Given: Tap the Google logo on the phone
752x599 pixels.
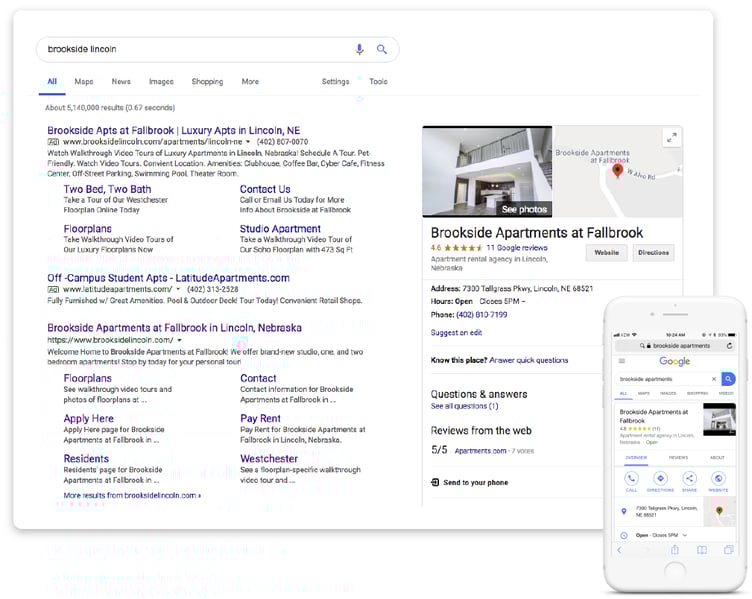Looking at the screenshot, I should pyautogui.click(x=674, y=361).
